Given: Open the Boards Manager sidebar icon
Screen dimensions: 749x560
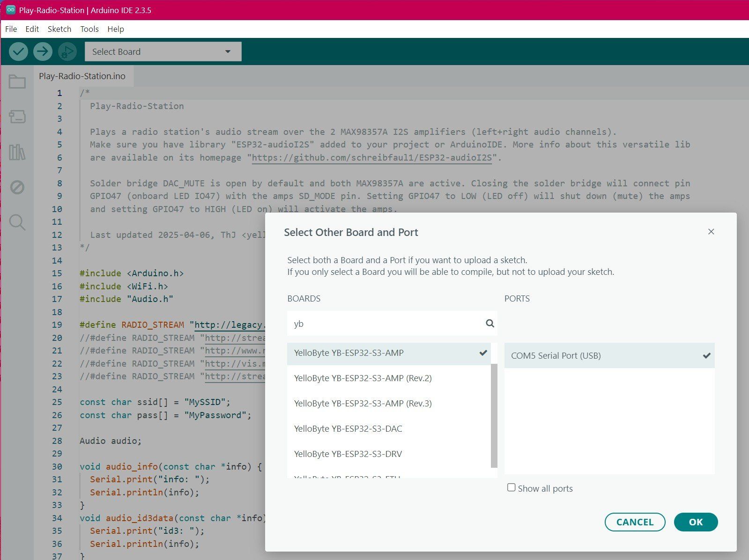Looking at the screenshot, I should coord(17,117).
